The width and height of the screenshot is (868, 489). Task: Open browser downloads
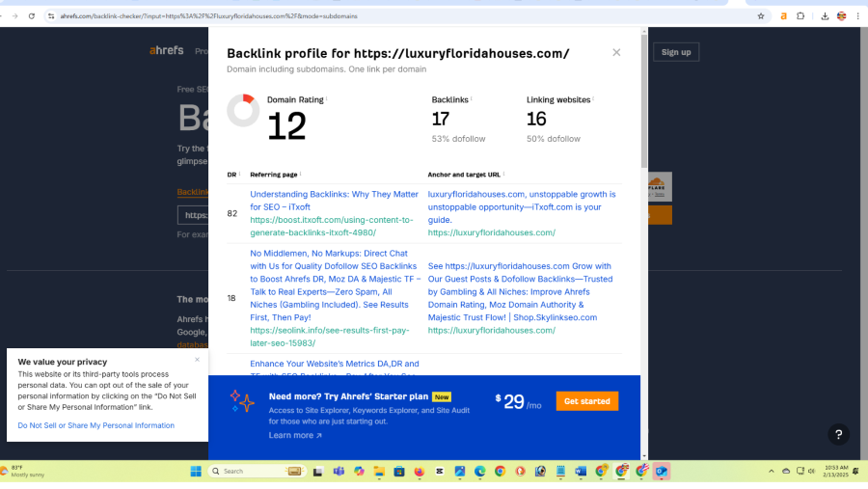click(x=825, y=16)
